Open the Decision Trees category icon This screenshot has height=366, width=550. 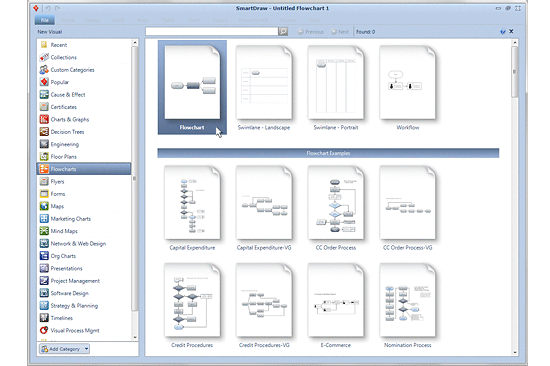[44, 132]
